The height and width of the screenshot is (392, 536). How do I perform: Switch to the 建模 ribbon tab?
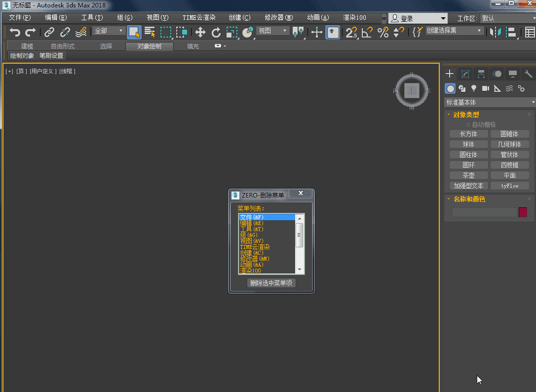click(x=27, y=46)
